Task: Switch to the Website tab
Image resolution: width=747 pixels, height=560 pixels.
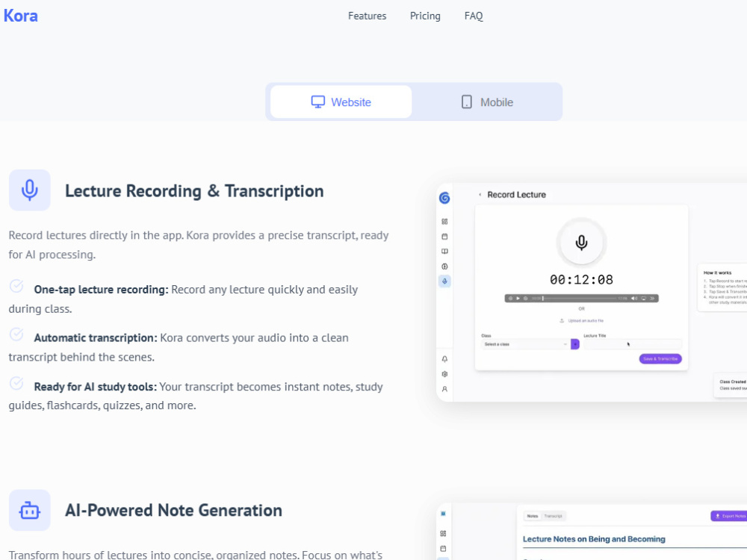Action: 341,102
